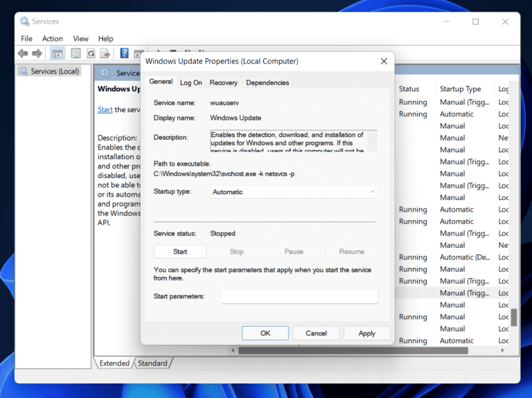Sort by the Startup Type column header
This screenshot has height=398, width=532.
(460, 89)
